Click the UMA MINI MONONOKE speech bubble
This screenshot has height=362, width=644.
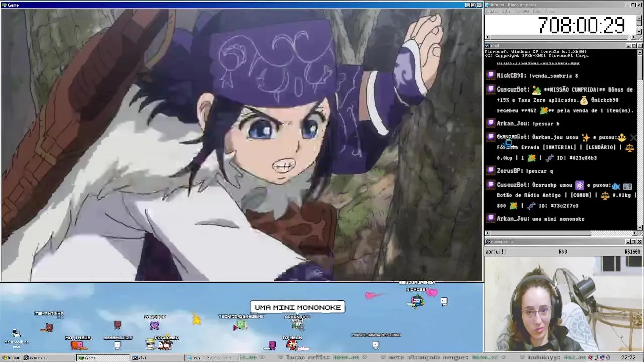(x=297, y=307)
